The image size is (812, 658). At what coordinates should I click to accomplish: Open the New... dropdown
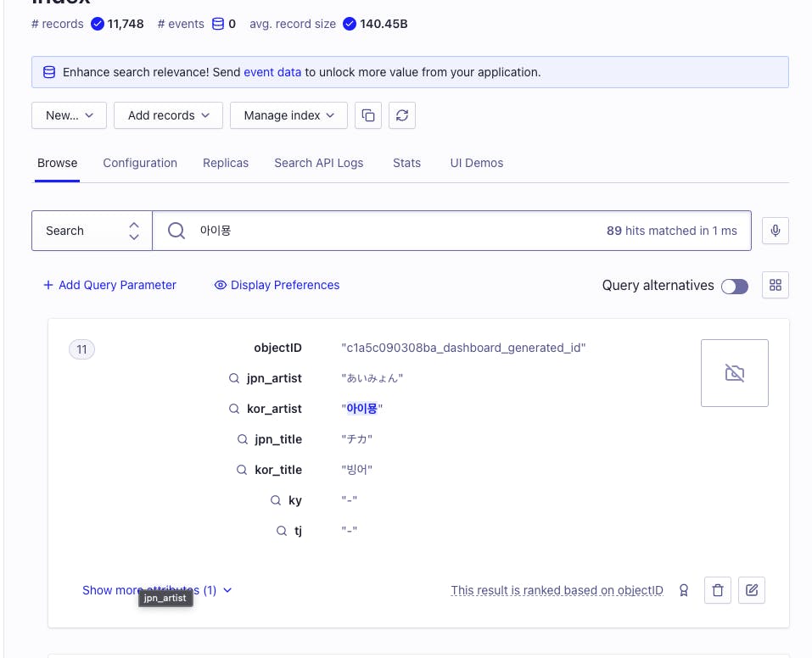tap(69, 115)
